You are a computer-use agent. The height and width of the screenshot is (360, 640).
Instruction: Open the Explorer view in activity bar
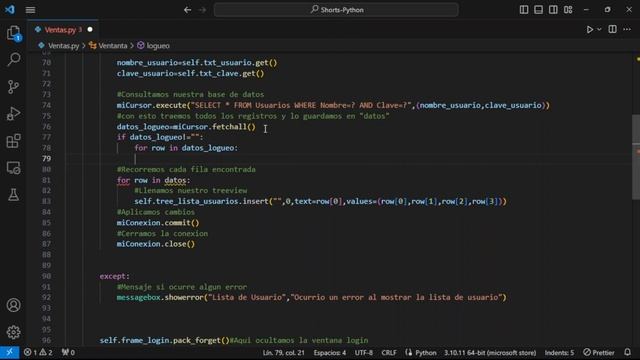pyautogui.click(x=13, y=33)
